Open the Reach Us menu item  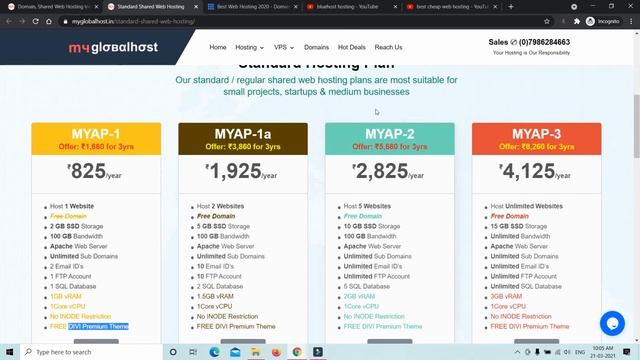coord(388,47)
